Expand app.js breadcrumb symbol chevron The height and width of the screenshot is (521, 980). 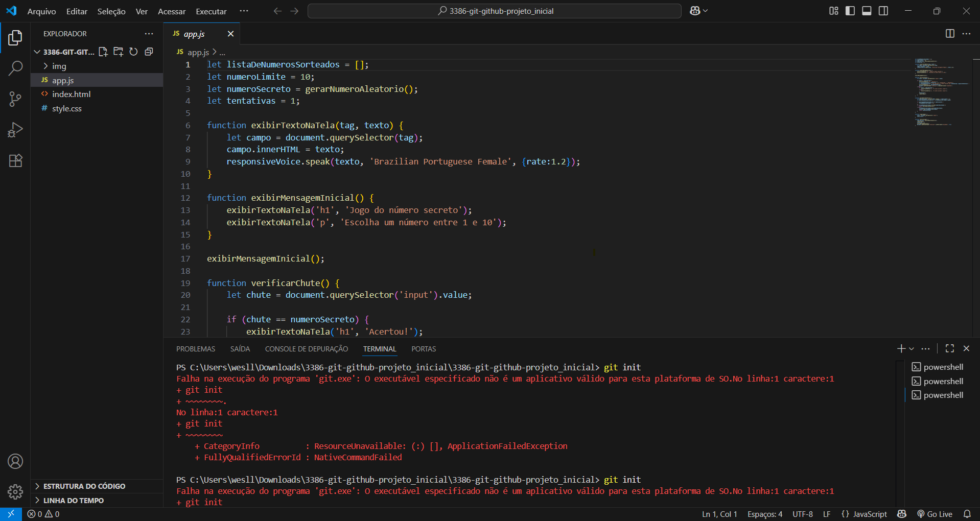coord(215,52)
